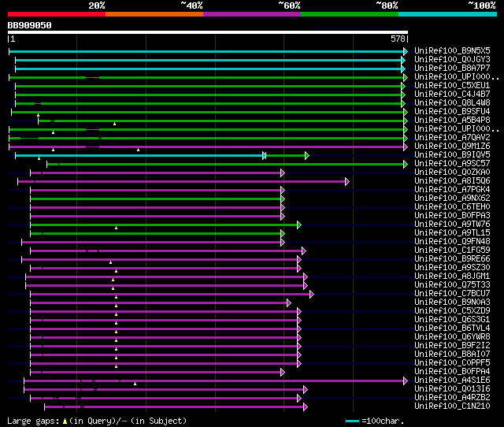Click the UniRef100_B9IQV5 label
Screen dimensions: 504x427
[452, 155]
